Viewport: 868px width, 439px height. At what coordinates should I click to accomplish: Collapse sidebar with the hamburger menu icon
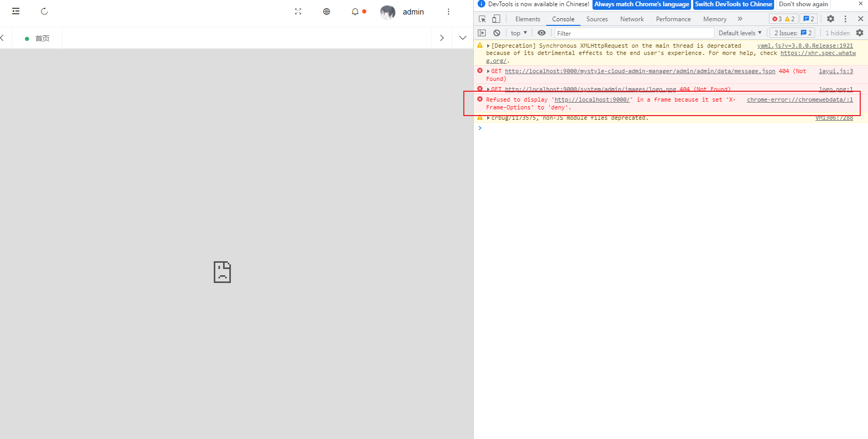point(16,11)
